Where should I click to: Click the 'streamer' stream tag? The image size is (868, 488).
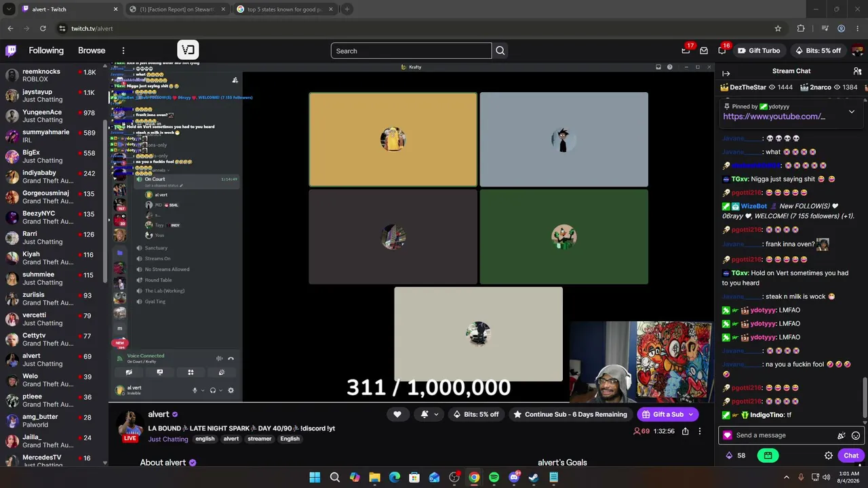pos(259,439)
